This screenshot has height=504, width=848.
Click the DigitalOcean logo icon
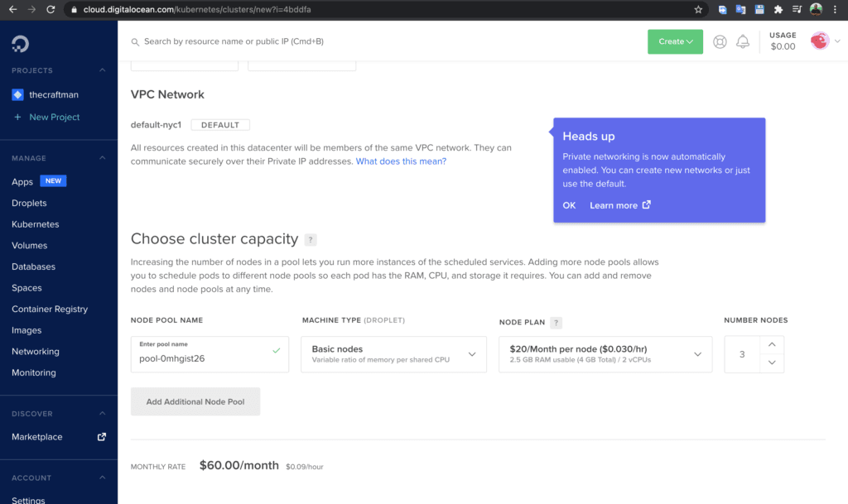coord(20,44)
